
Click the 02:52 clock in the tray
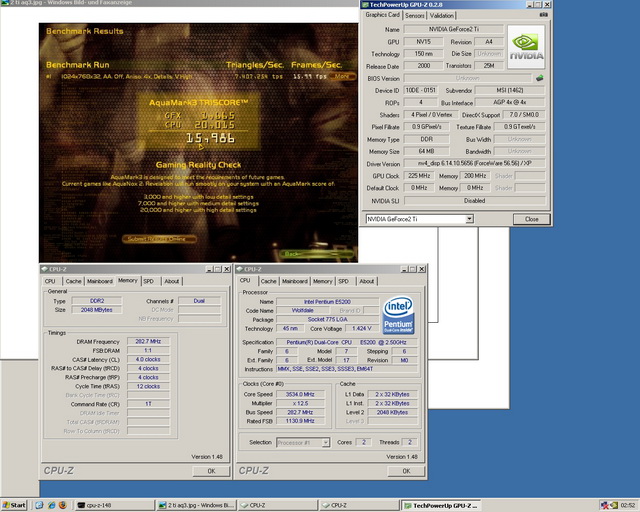628,505
